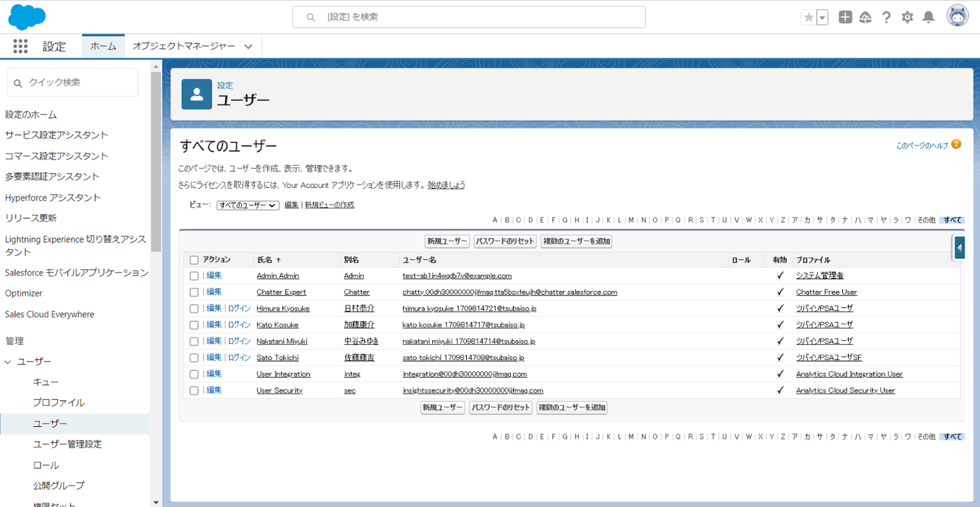Expand the collapsed right side panel arrow
This screenshot has width=980, height=507.
pyautogui.click(x=959, y=248)
